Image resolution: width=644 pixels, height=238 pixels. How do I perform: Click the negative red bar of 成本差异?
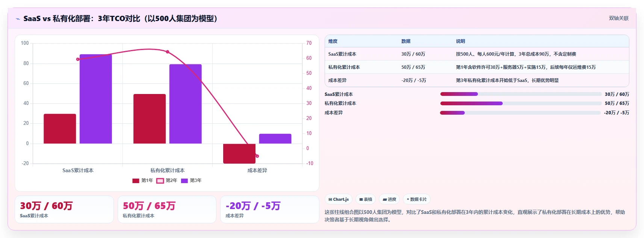point(239,153)
